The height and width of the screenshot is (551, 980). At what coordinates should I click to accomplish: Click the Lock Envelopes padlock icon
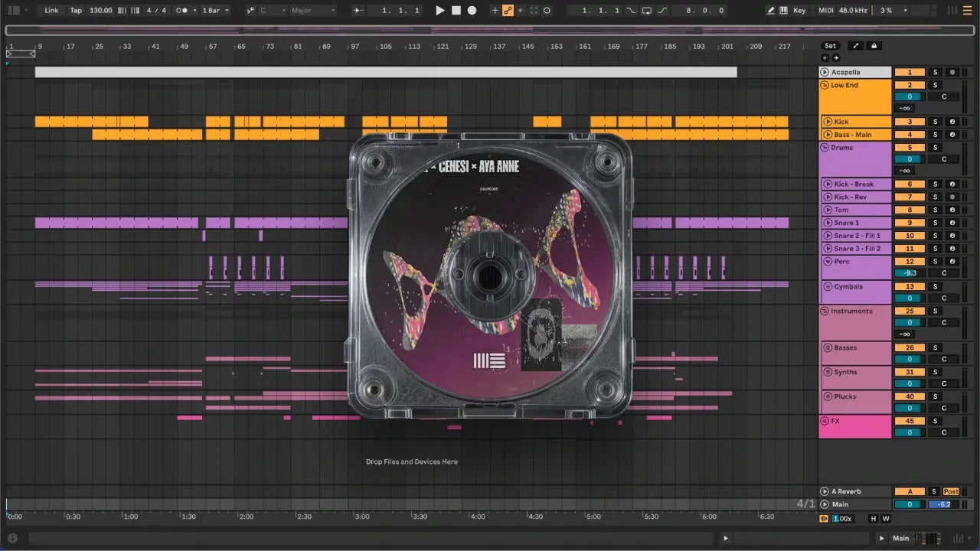click(874, 46)
